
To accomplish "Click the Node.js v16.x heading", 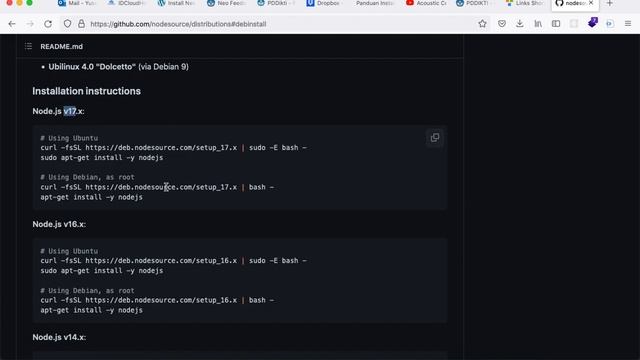I will [59, 224].
